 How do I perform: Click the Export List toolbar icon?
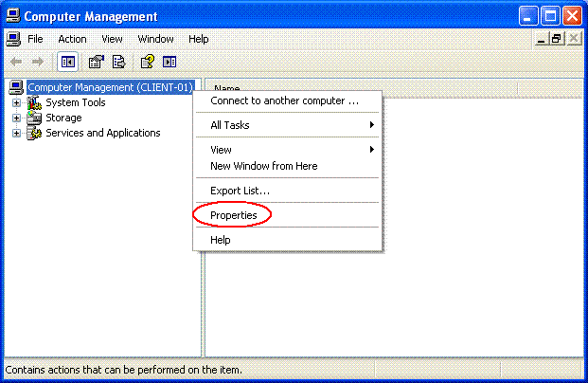click(119, 62)
